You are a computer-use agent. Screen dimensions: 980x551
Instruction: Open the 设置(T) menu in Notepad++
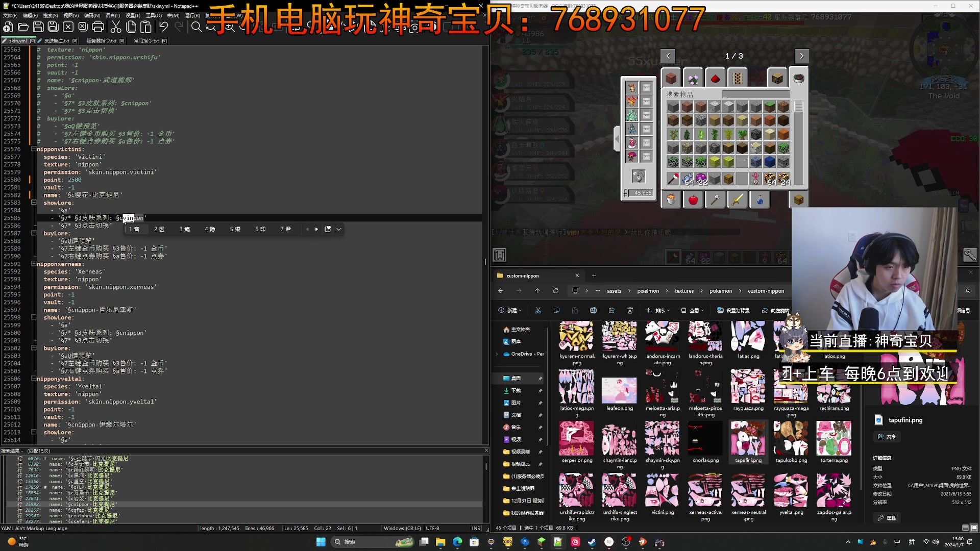click(133, 15)
